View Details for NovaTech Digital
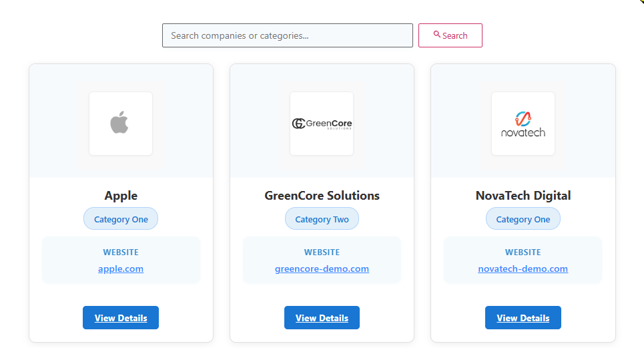 [523, 318]
